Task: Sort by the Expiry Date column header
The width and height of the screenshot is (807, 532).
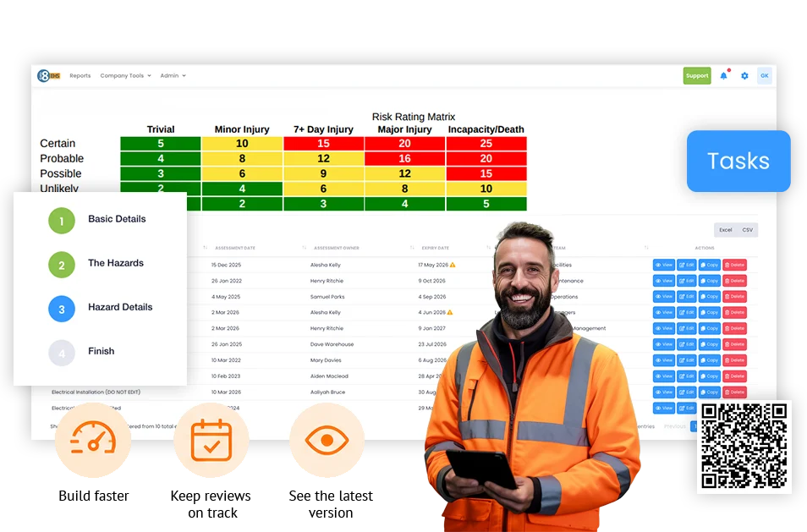Action: 436,248
